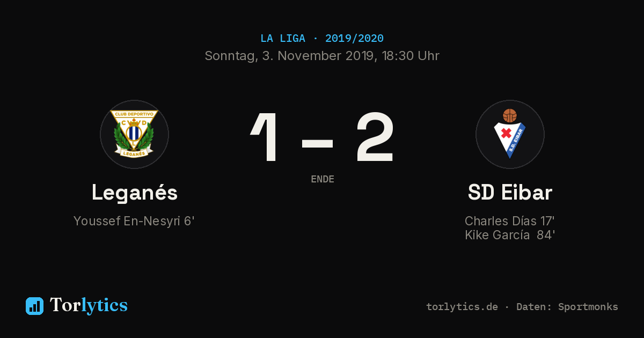
Task: Select scorer Kike García 84'
Action: click(510, 235)
